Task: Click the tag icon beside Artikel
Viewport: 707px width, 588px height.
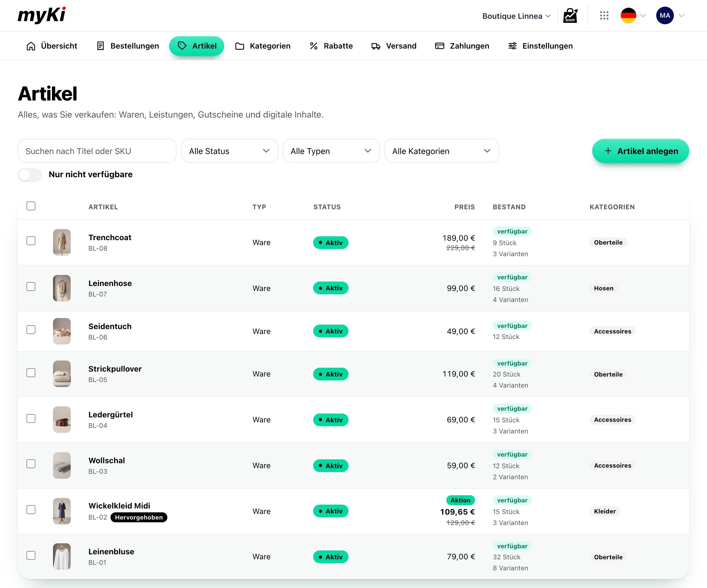Action: point(182,46)
